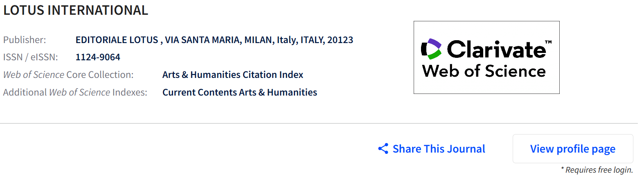This screenshot has height=178, width=644.
Task: Select Arts & Humanities Citation Index
Action: 232,75
